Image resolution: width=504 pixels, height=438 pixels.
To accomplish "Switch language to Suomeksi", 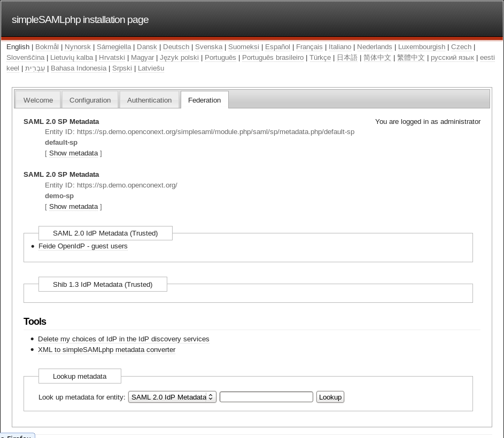I will [x=244, y=47].
